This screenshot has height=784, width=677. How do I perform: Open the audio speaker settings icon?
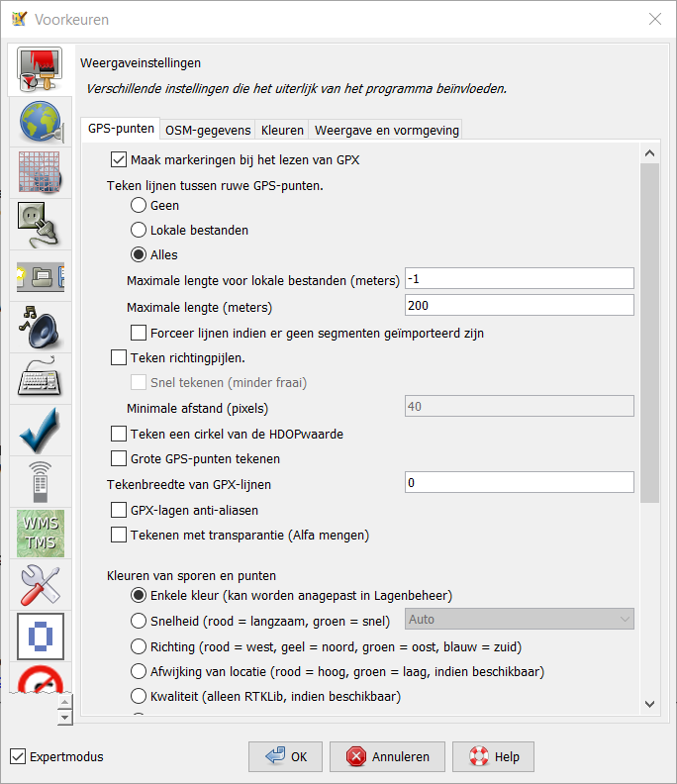click(40, 328)
